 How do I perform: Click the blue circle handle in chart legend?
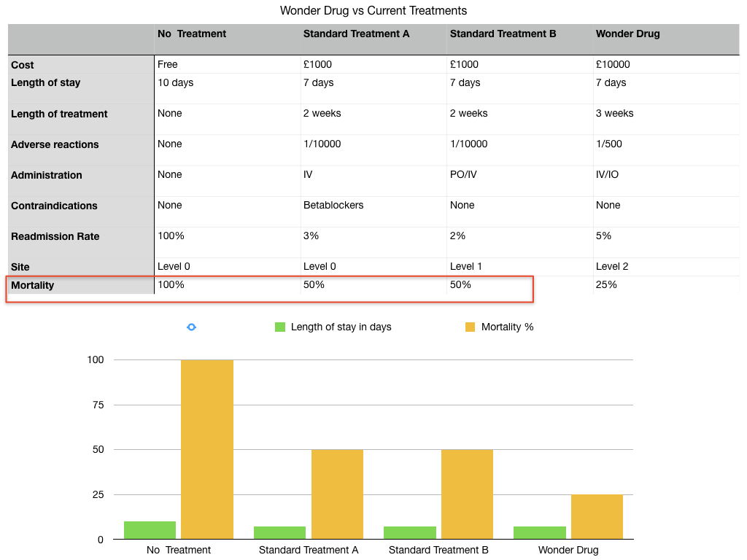(x=192, y=327)
